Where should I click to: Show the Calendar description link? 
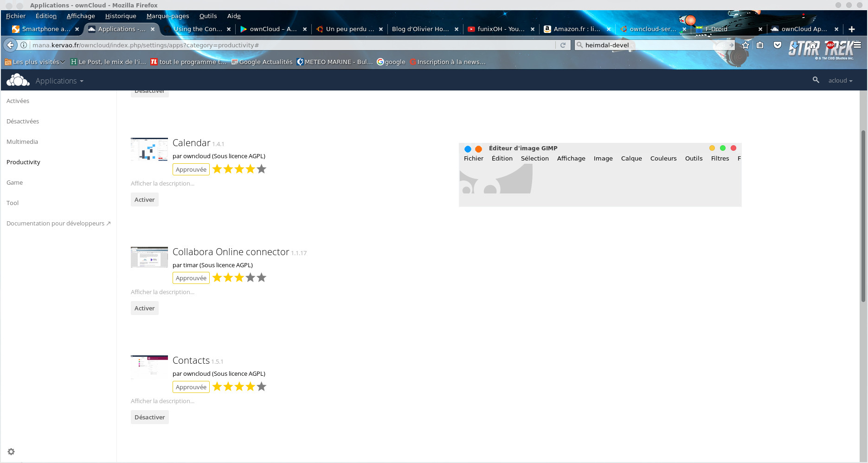click(162, 183)
